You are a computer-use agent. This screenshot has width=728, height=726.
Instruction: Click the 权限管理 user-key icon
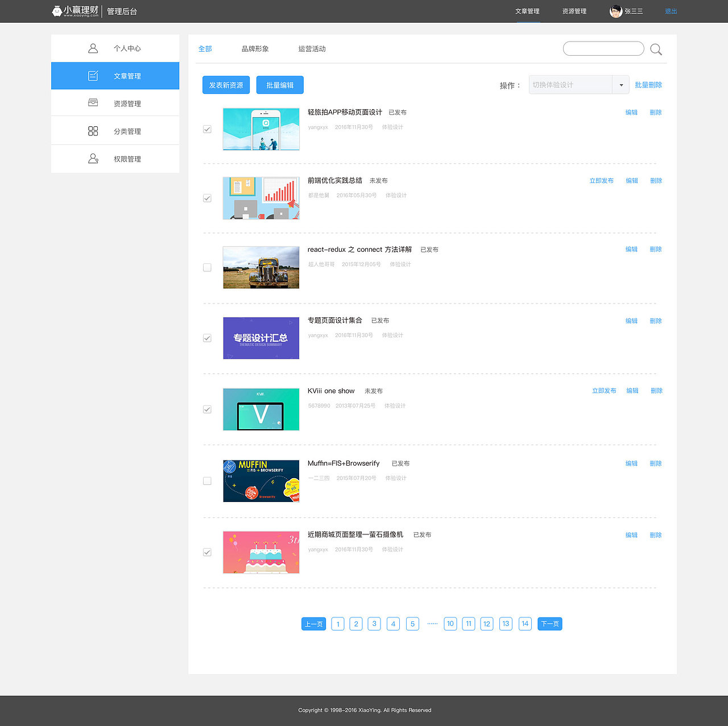coord(93,159)
